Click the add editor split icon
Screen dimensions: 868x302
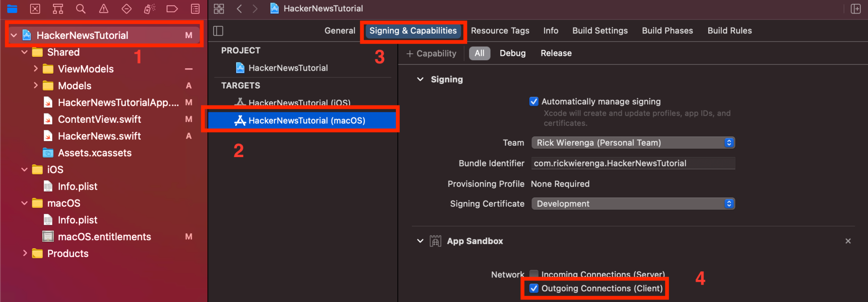[x=855, y=8]
